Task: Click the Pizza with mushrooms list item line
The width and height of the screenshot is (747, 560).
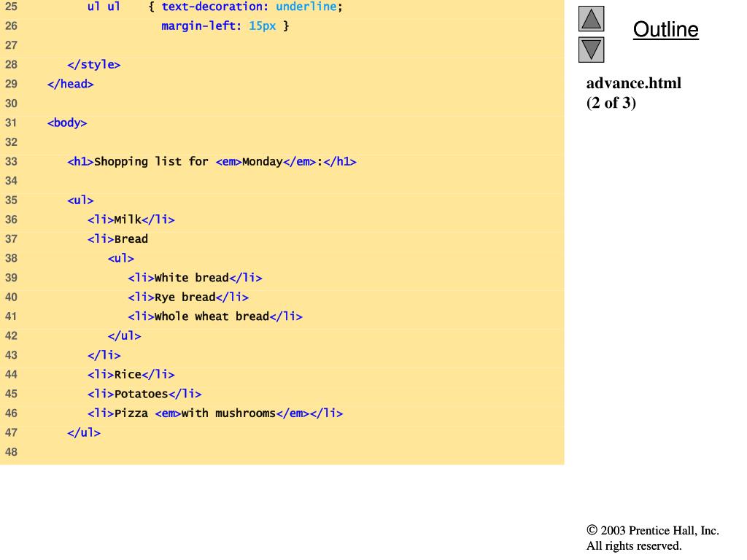Action: tap(215, 413)
